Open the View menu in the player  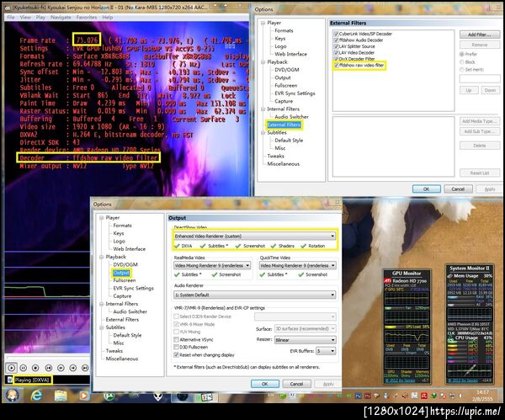(25, 17)
